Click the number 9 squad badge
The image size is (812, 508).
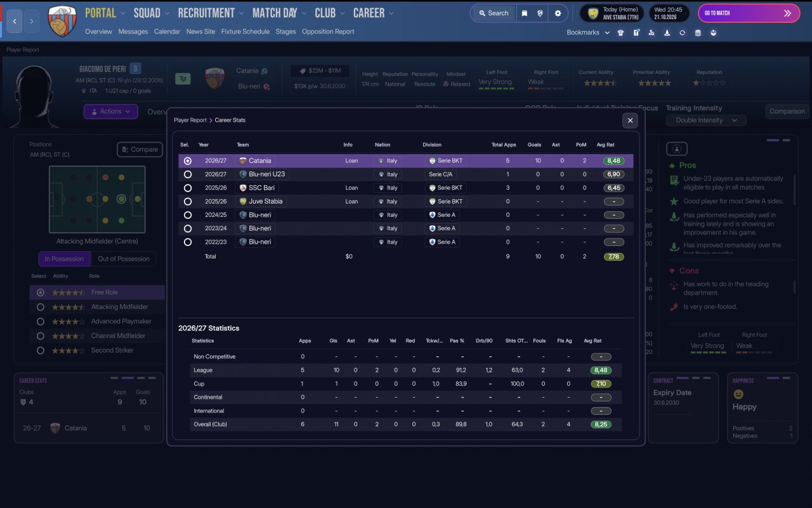[x=135, y=68]
